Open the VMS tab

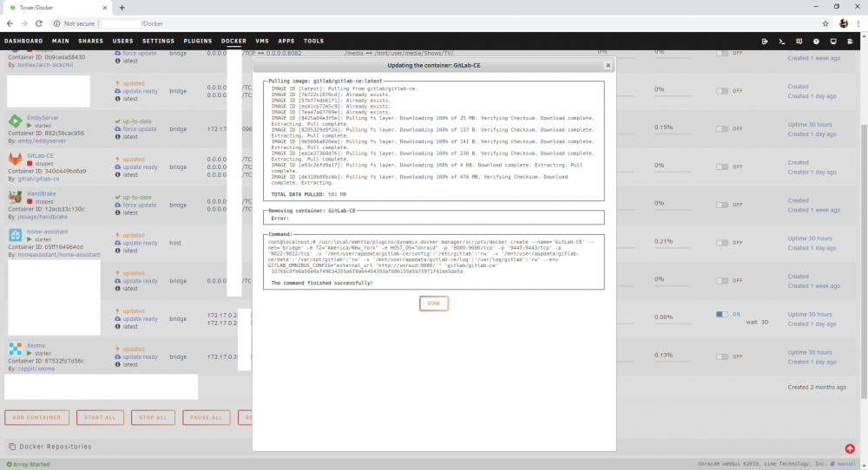click(x=262, y=41)
